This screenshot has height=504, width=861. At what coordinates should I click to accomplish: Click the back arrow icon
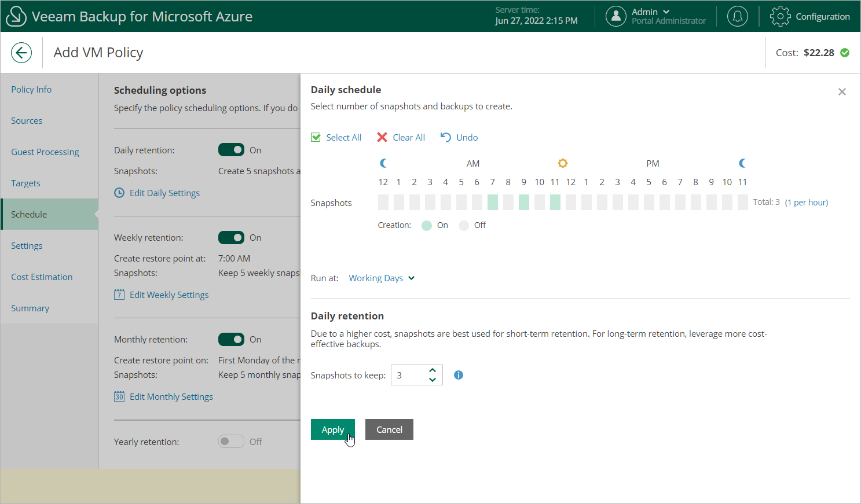tap(21, 53)
